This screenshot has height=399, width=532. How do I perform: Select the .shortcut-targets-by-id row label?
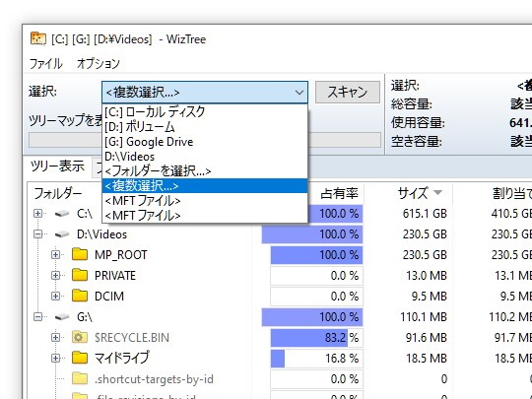point(154,379)
